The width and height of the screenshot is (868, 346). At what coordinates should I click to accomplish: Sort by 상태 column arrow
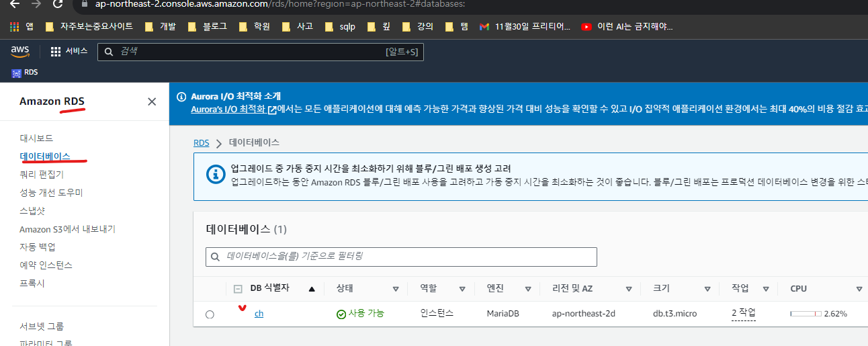click(x=396, y=289)
